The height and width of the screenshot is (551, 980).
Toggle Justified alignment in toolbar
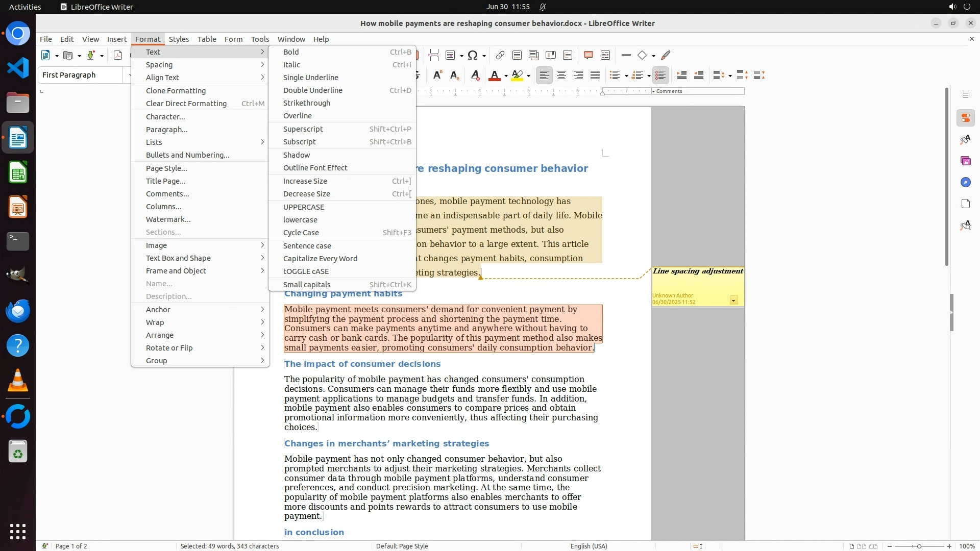click(595, 75)
